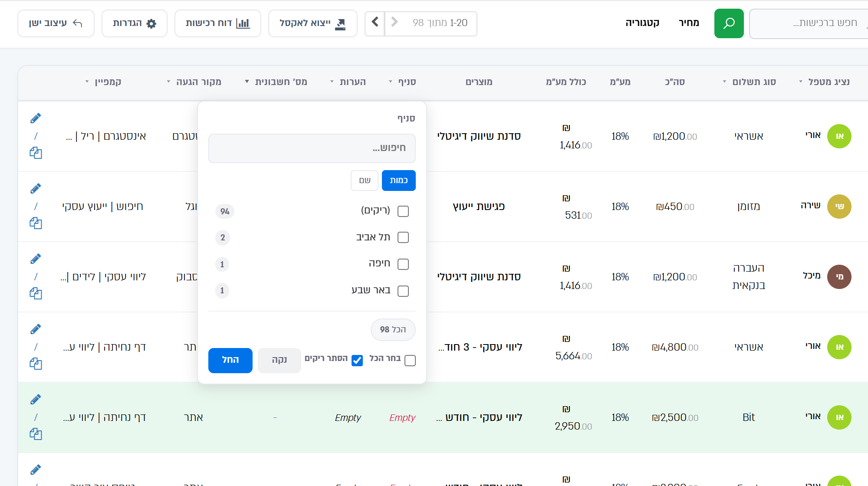Sort filter list by שם

365,181
